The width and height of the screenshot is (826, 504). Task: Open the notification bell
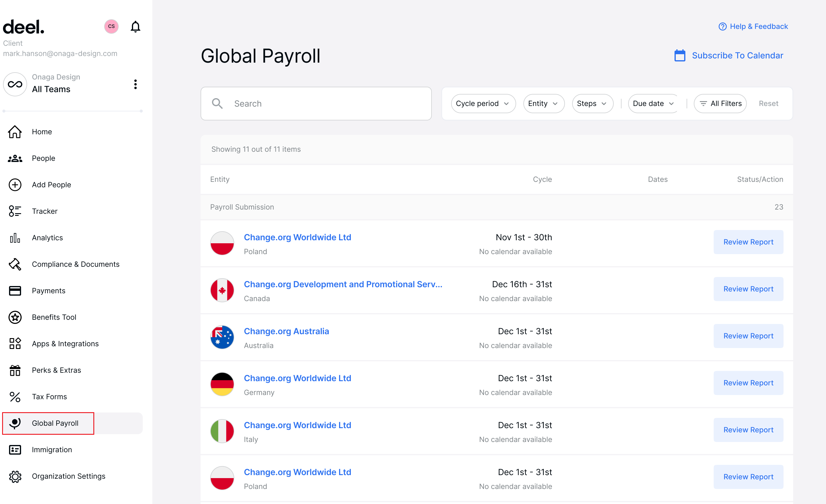[x=136, y=26]
